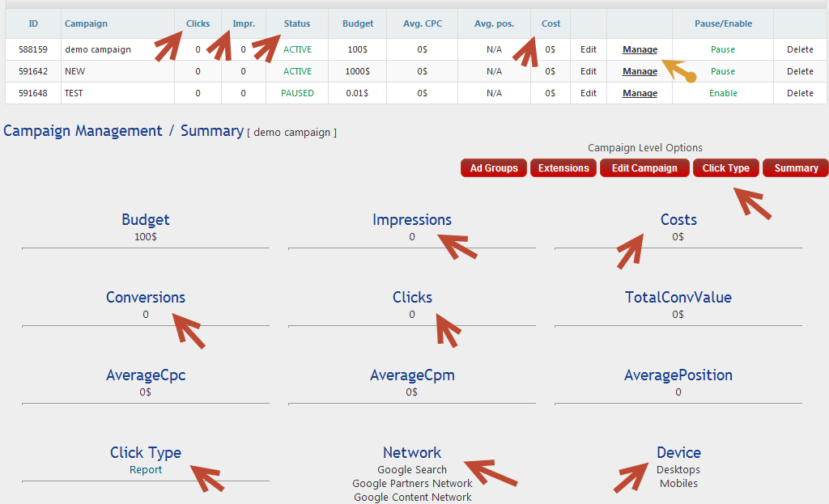
Task: Click the AveragePosition summary heading
Action: (x=678, y=375)
